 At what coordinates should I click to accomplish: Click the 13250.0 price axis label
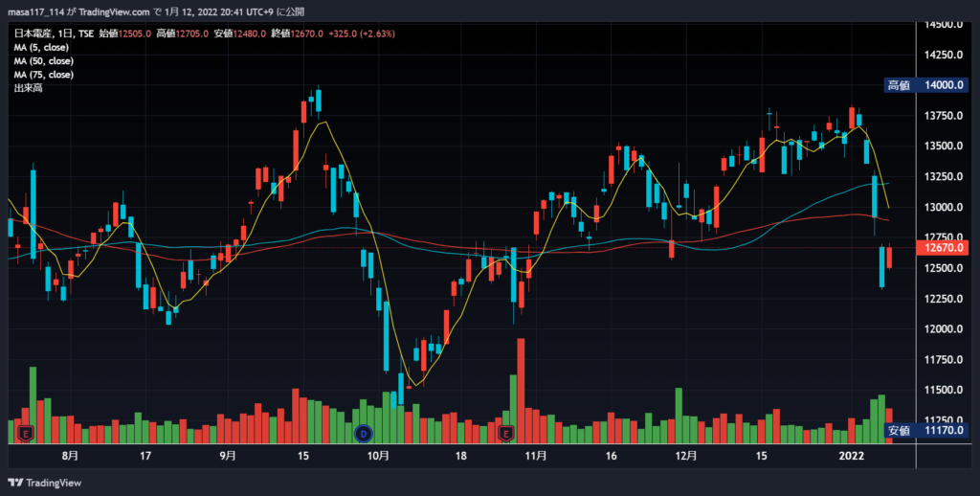[x=943, y=177]
